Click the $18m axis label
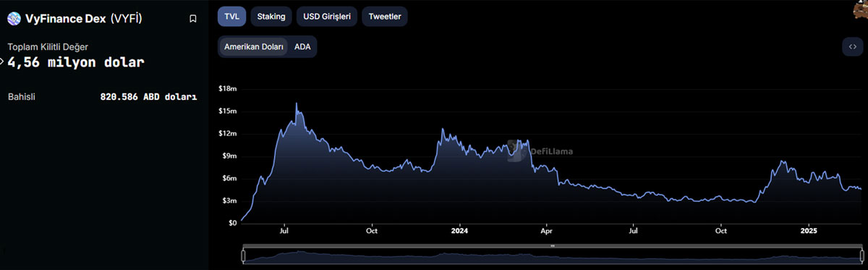The width and height of the screenshot is (868, 270). (227, 89)
